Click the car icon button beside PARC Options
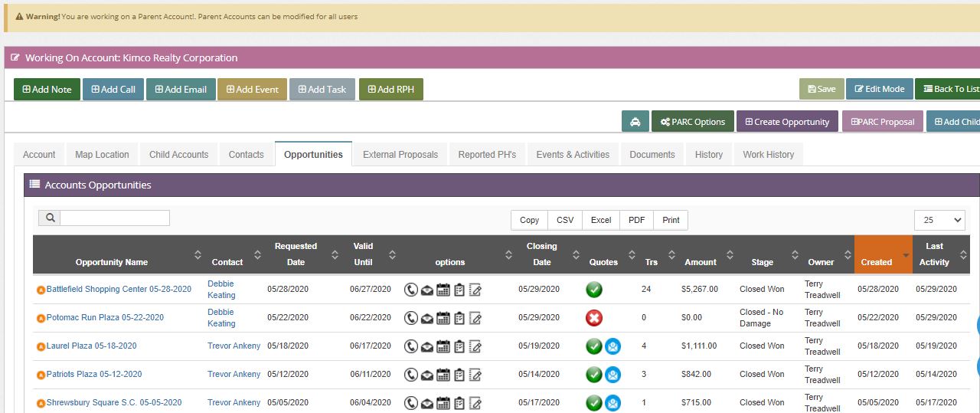 pos(635,122)
